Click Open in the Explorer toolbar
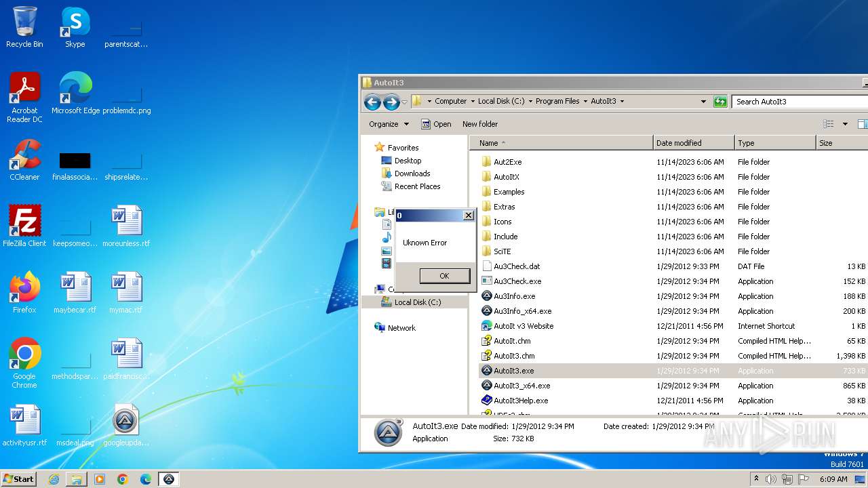Viewport: 868px width, 488px height. click(436, 124)
